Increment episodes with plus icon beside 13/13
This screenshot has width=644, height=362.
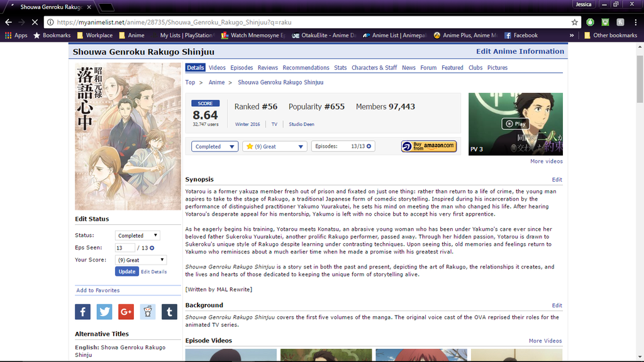tap(369, 146)
